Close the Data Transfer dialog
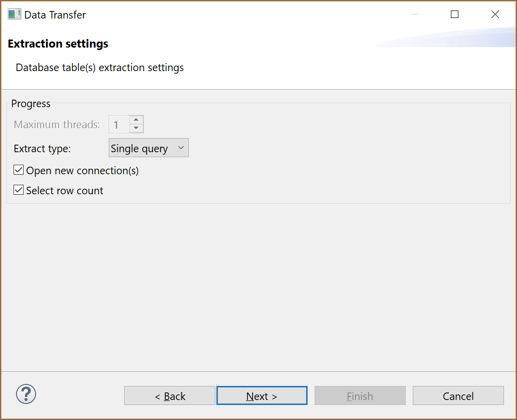 point(495,15)
